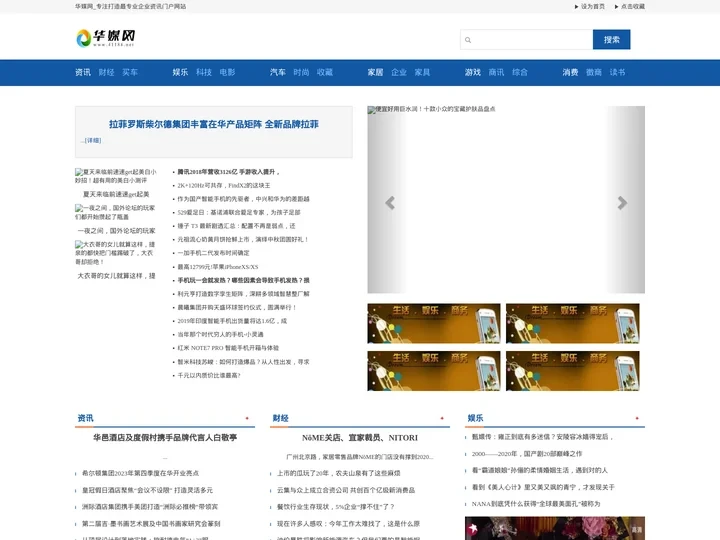Click first 生活娱乐商务 banner in top row
The width and height of the screenshot is (720, 540).
434,323
